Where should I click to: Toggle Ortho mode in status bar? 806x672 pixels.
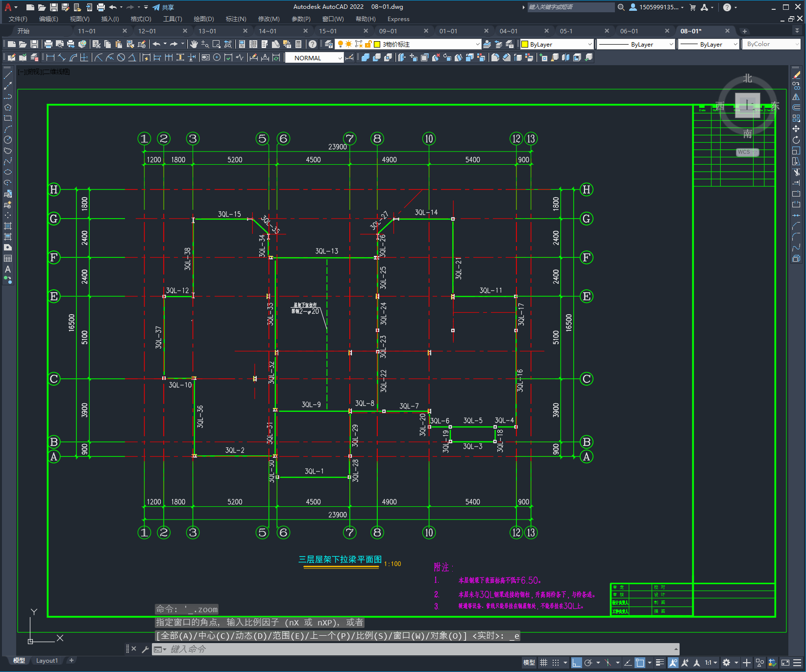pos(577,663)
